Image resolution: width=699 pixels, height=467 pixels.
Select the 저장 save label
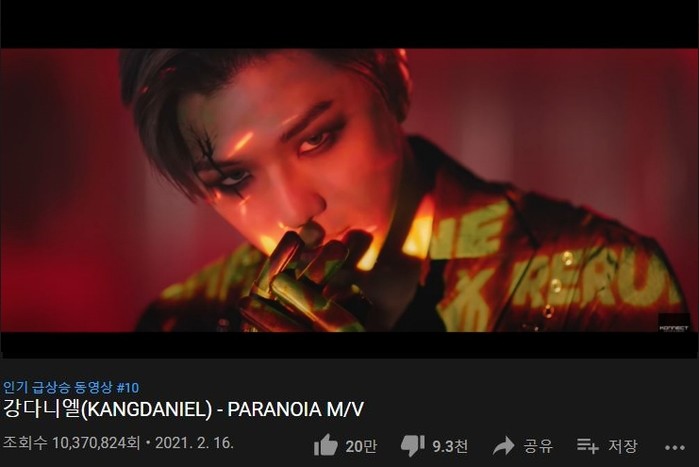pos(623,446)
